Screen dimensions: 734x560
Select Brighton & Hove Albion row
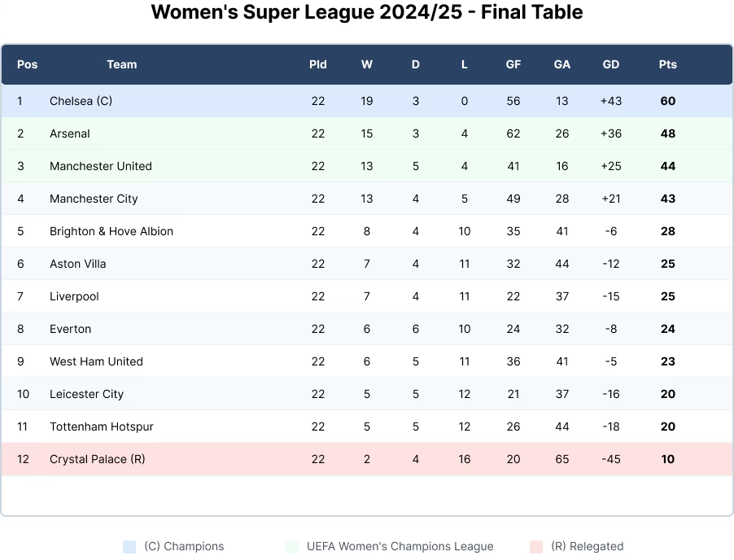[111, 231]
